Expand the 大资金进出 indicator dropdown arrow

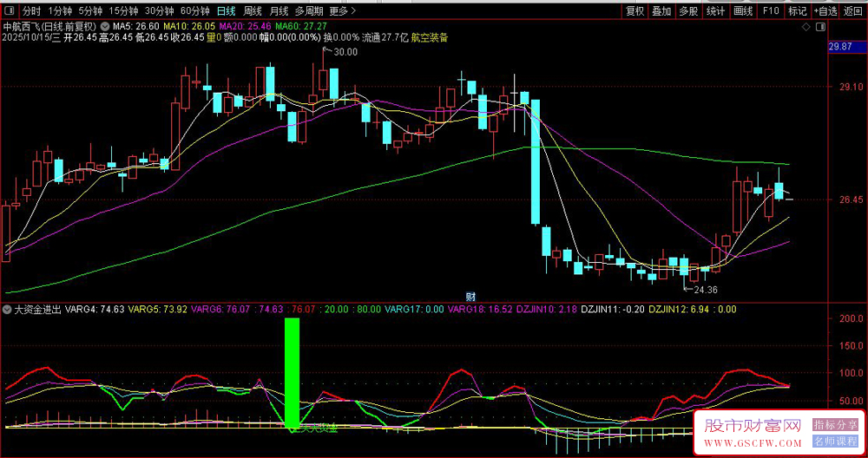click(x=8, y=309)
